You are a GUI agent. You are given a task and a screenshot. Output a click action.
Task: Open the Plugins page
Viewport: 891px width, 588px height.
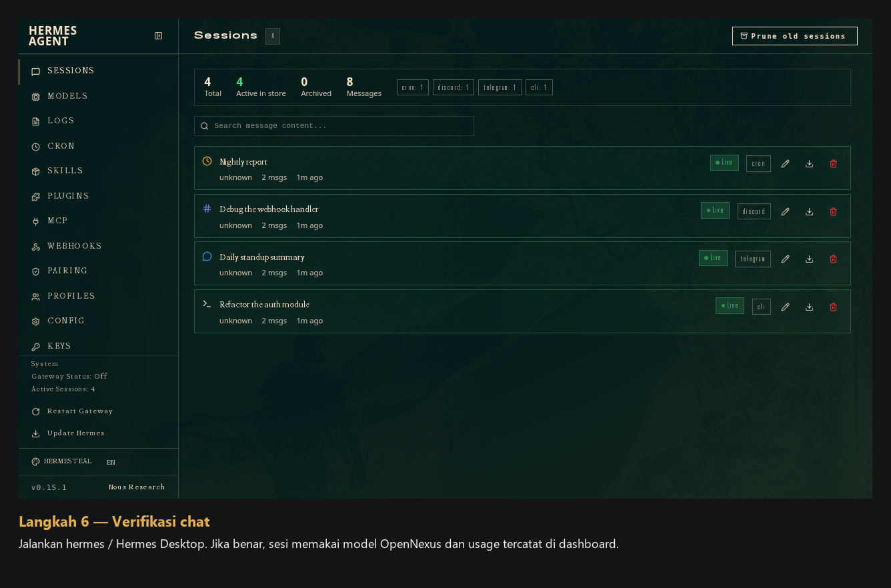coord(98,196)
